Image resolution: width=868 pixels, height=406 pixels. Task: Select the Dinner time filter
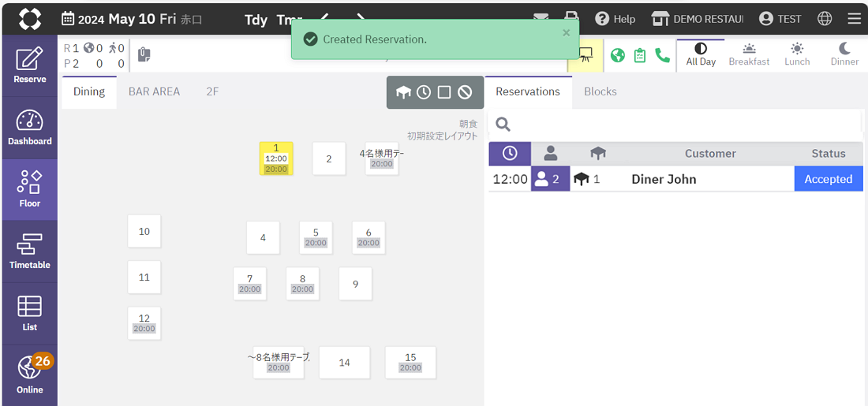tap(844, 55)
